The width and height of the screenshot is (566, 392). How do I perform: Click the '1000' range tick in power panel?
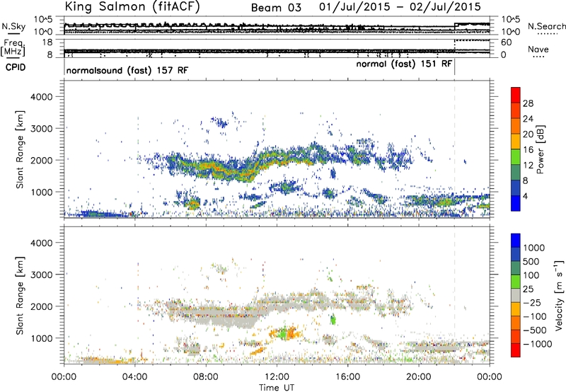[41, 192]
